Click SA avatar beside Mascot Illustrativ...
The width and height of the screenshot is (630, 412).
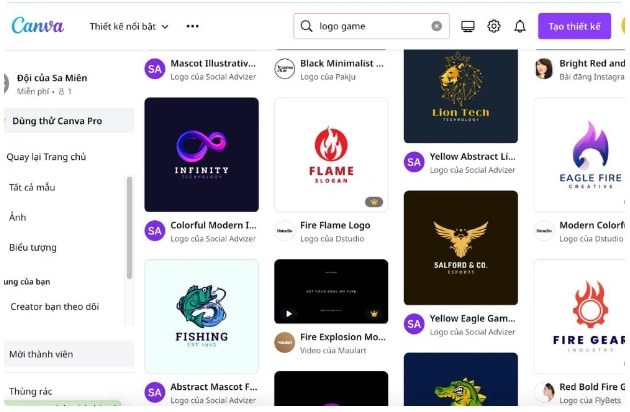155,69
